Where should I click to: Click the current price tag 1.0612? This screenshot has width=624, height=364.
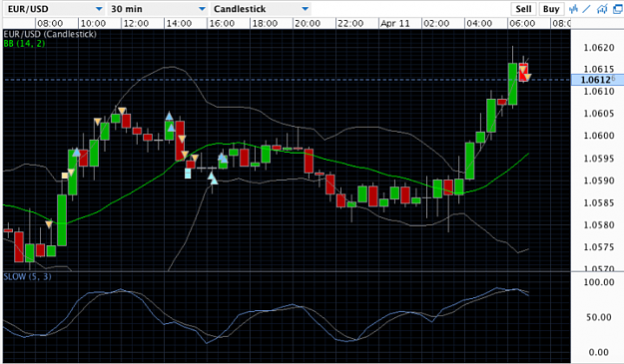point(596,80)
